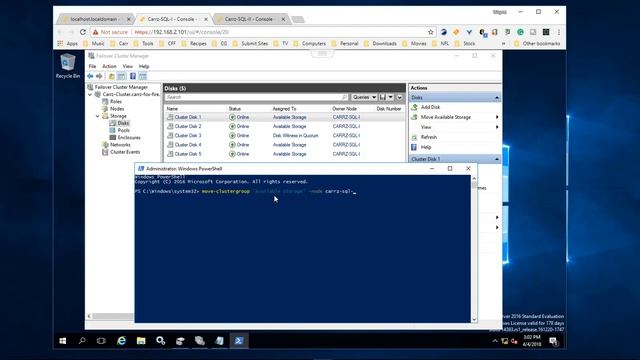Select Roles in the cluster tree
Viewport: 640px width, 360px height.
click(x=116, y=102)
